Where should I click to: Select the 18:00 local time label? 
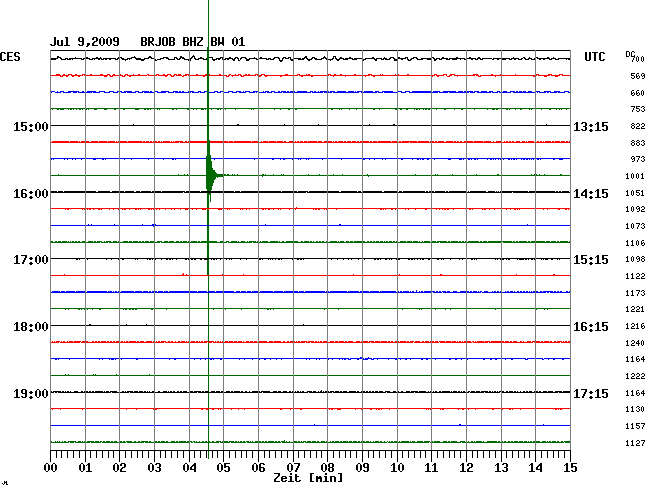point(31,327)
